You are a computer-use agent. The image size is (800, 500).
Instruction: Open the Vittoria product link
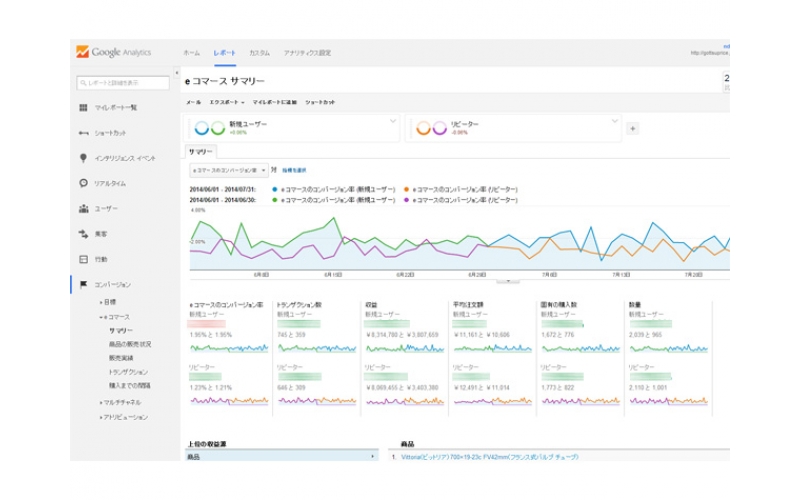coord(490,457)
